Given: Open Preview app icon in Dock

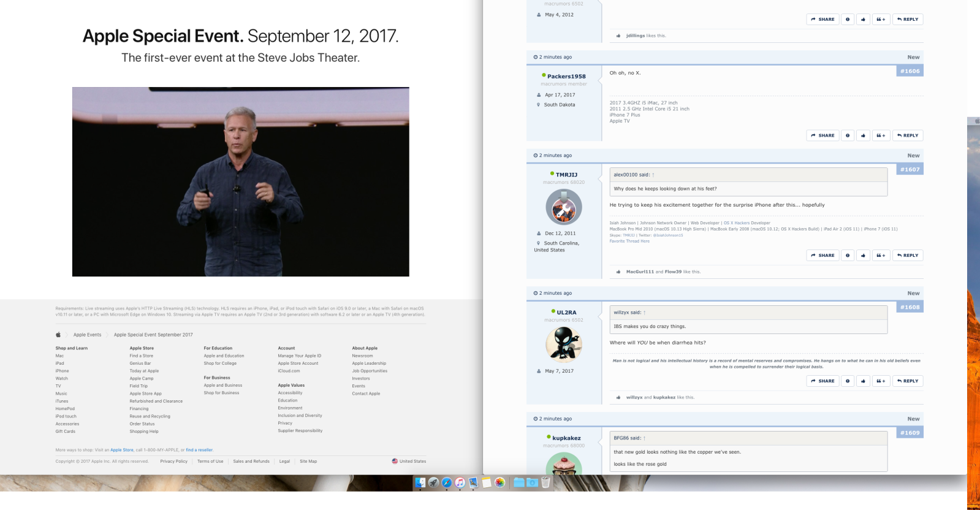Looking at the screenshot, I should [473, 483].
